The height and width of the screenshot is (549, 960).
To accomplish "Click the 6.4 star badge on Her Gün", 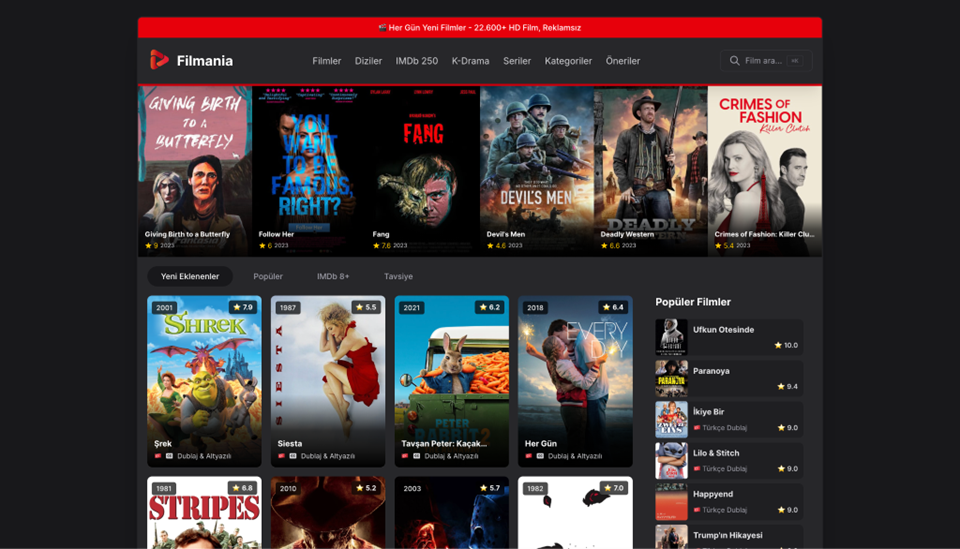I will (x=612, y=307).
